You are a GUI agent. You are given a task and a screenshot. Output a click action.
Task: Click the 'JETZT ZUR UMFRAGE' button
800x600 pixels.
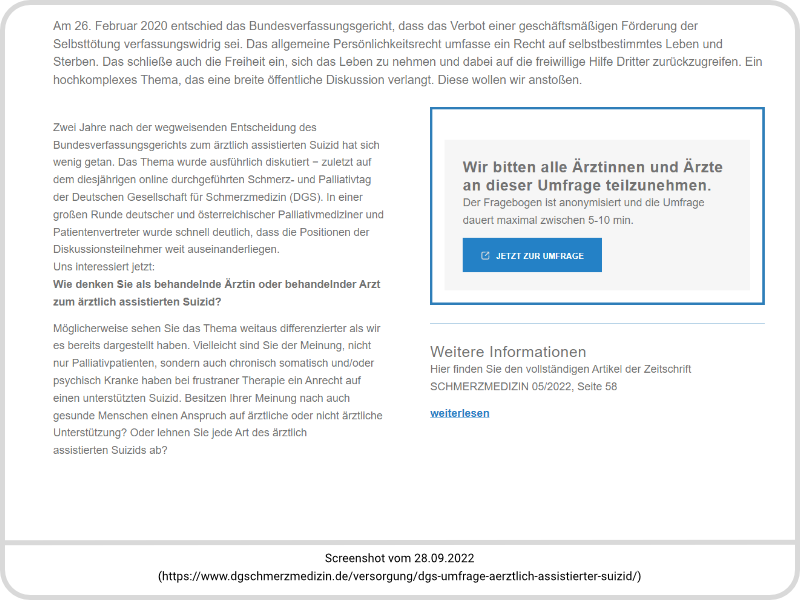point(532,255)
